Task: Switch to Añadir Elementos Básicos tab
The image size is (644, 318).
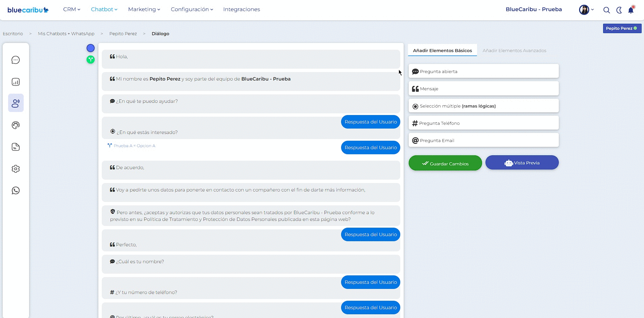Action: (442, 50)
